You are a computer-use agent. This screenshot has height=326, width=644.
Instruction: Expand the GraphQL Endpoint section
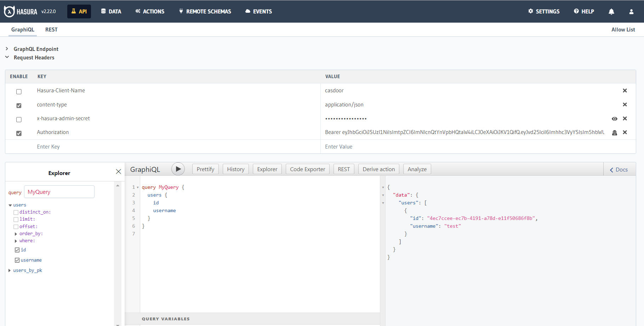click(7, 49)
